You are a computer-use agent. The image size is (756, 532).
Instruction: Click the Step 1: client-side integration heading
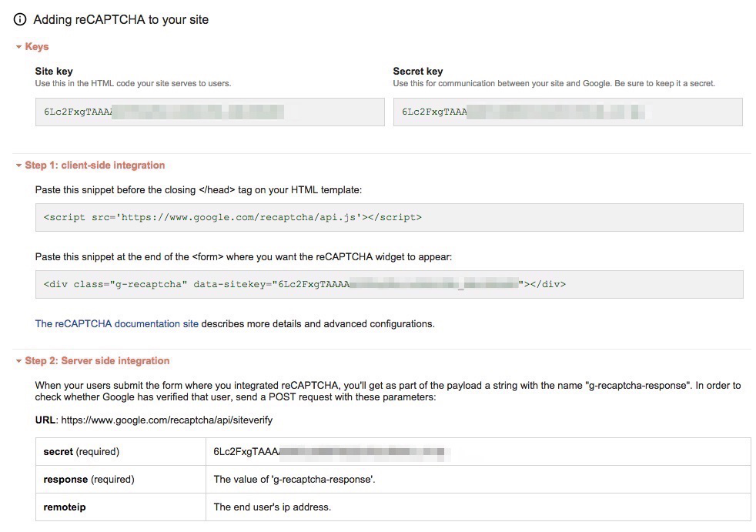click(x=102, y=165)
